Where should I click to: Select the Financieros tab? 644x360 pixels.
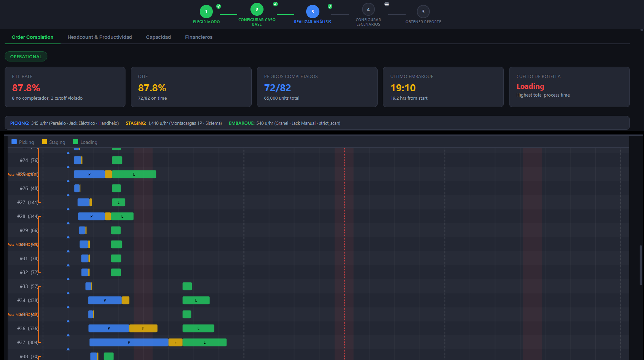coord(199,37)
